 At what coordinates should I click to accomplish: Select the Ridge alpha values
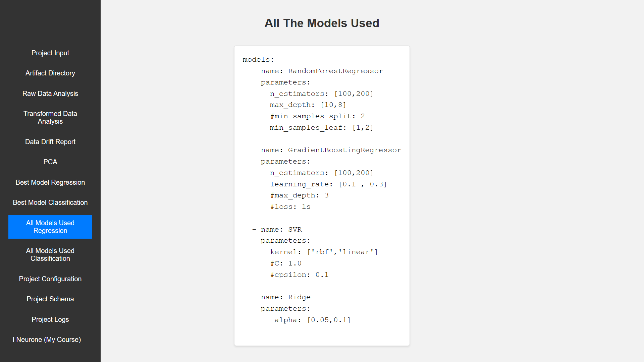pos(329,320)
